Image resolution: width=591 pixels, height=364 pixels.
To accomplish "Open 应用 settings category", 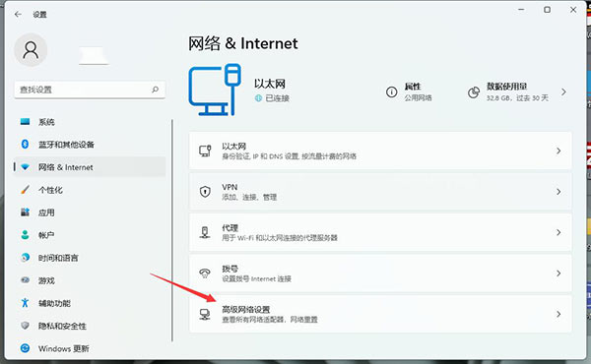I will 90,212.
